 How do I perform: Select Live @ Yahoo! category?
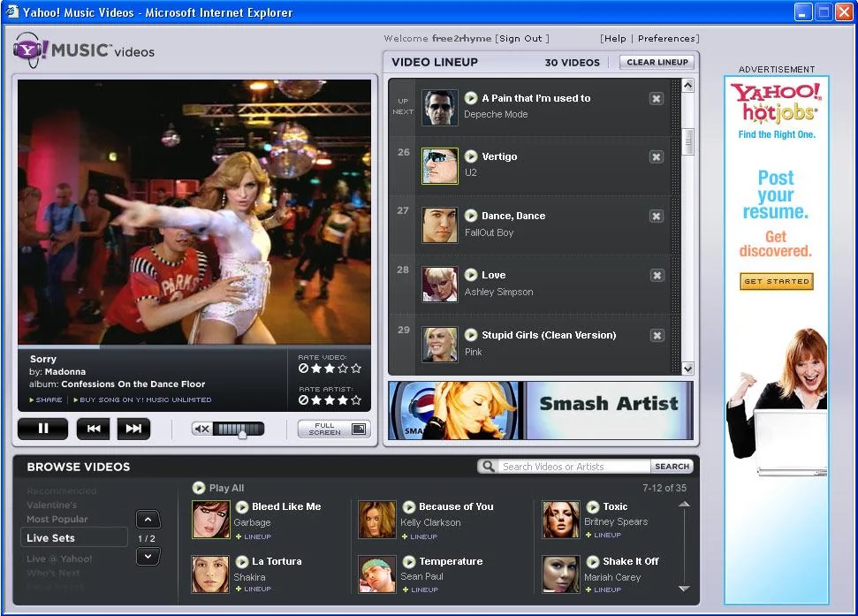point(59,559)
